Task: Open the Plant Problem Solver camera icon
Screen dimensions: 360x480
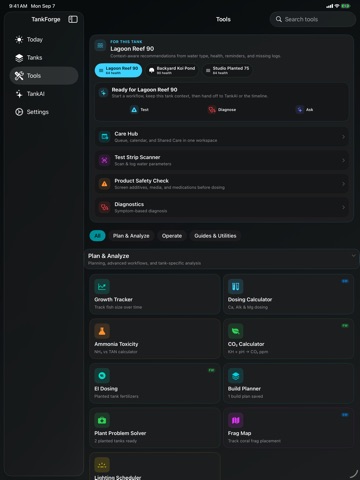Action: 102,420
